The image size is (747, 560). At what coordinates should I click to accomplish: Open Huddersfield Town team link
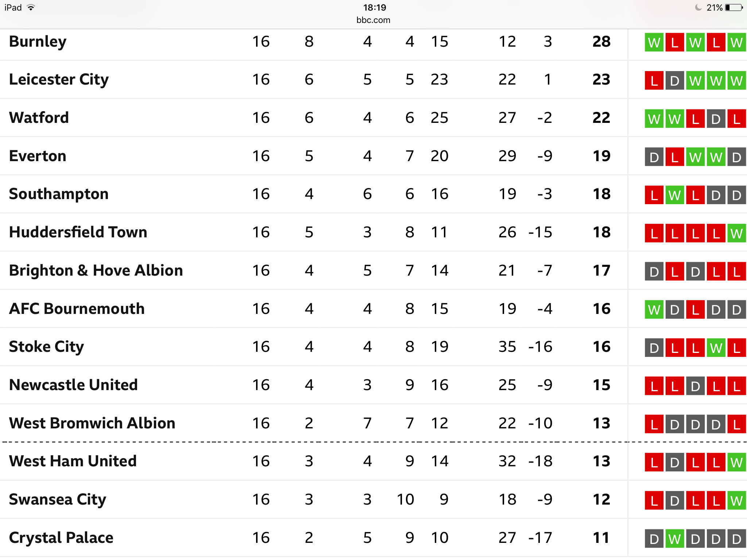point(78,232)
